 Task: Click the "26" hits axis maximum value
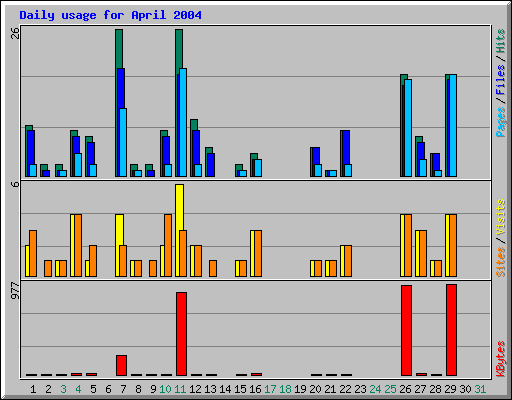tap(15, 33)
